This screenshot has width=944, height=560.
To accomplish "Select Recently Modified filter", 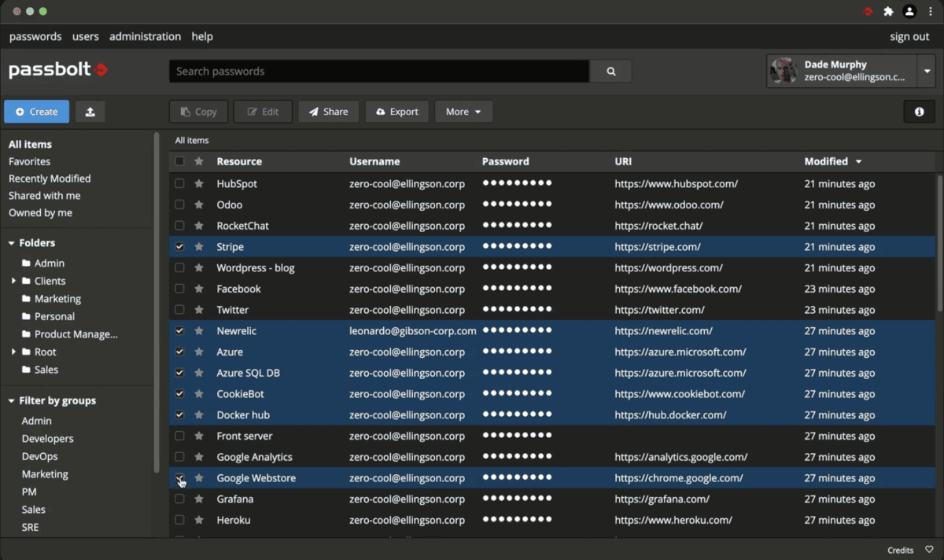I will (50, 179).
